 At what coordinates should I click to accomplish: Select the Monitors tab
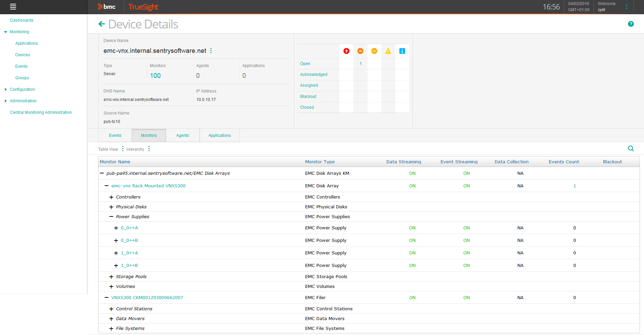pyautogui.click(x=149, y=135)
